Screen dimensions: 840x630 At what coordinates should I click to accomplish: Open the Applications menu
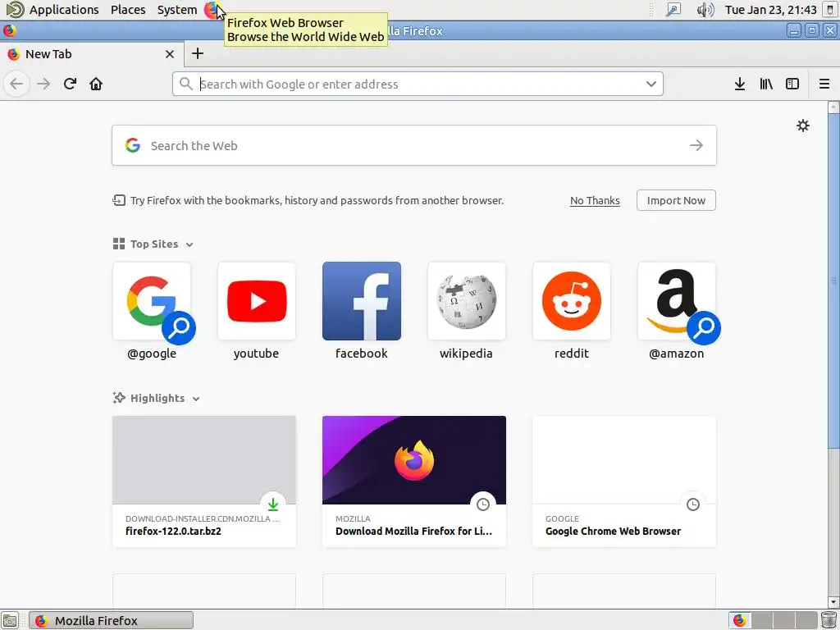tap(64, 10)
